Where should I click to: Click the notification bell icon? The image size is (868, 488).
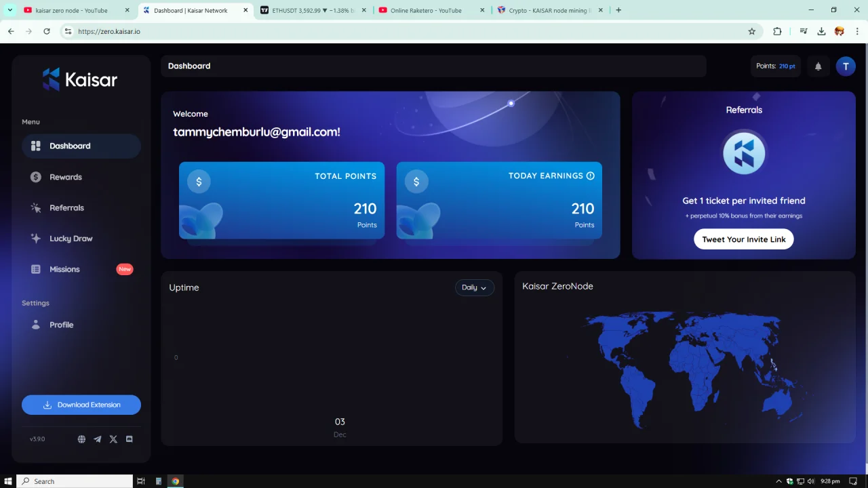[x=818, y=66]
